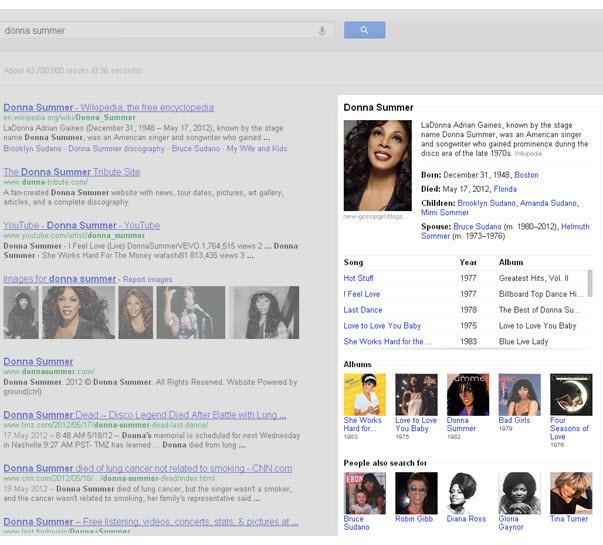Click en.wikipedia.org/wiki/Donna_Summer green URL

click(x=70, y=118)
